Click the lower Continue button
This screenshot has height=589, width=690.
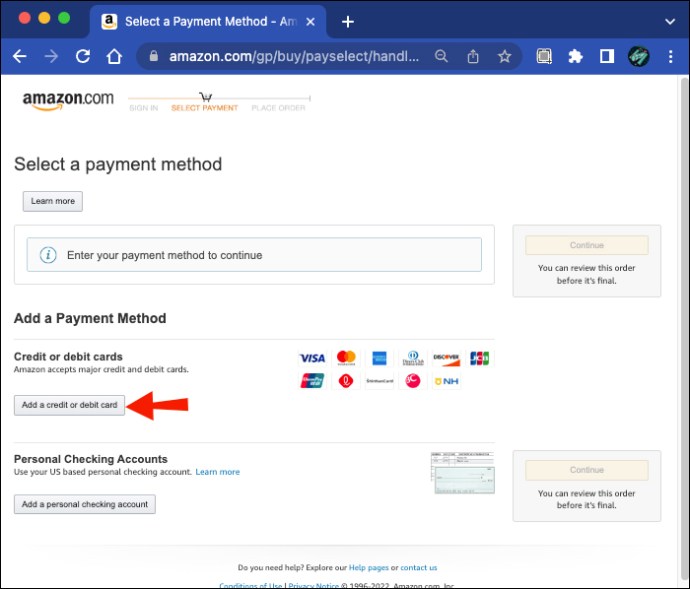pyautogui.click(x=587, y=470)
